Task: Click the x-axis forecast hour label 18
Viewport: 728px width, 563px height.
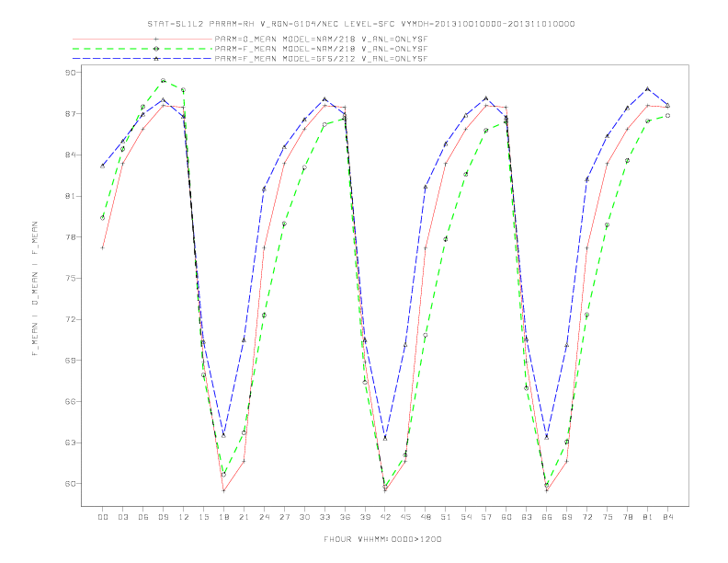Action: [223, 517]
